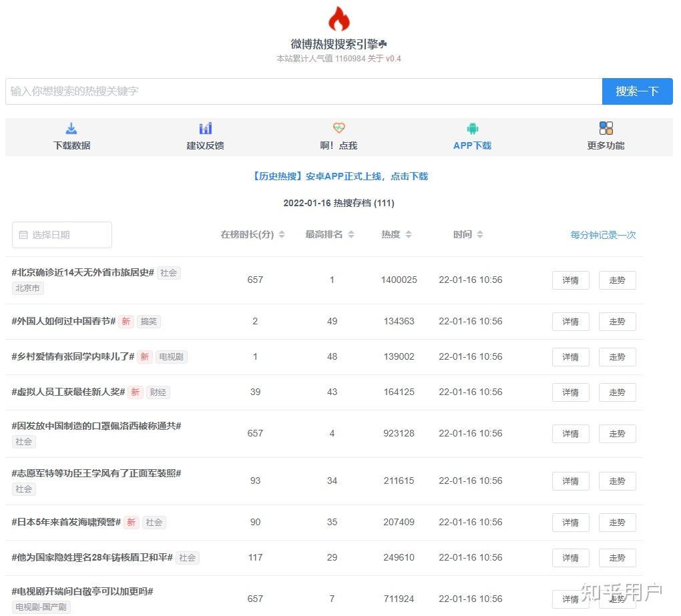This screenshot has width=681, height=616.
Task: Click the 电视剧-国产剧 tag
Action: tap(41, 607)
